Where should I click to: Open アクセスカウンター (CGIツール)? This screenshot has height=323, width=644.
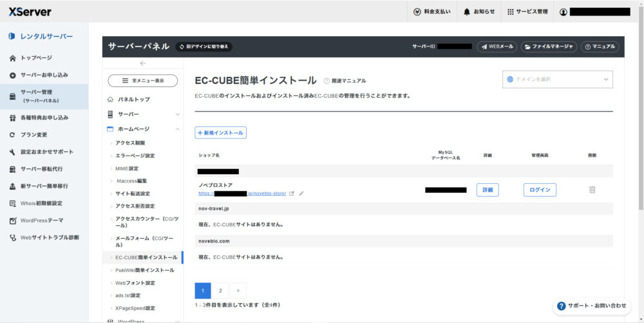(x=146, y=222)
